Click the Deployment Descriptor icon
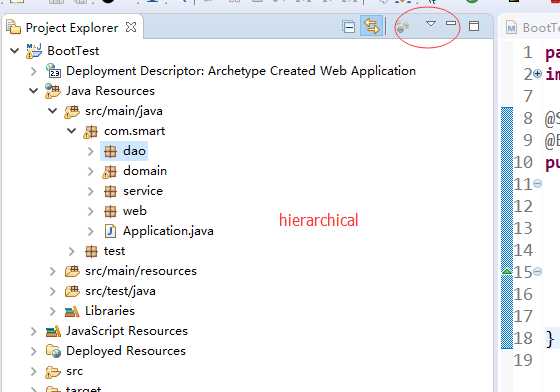Screen dimensions: 560x392 54,71
